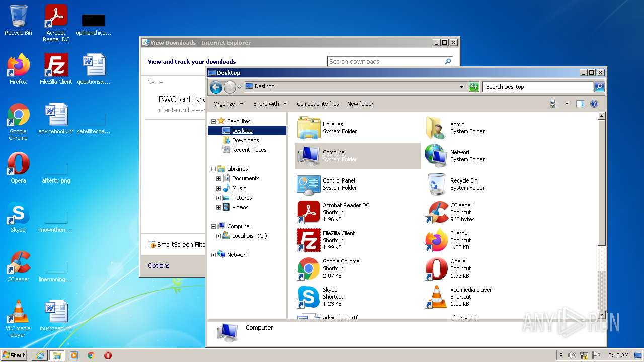Click the Explorer Forward navigation arrow
The width and height of the screenshot is (644, 362).
tap(230, 87)
